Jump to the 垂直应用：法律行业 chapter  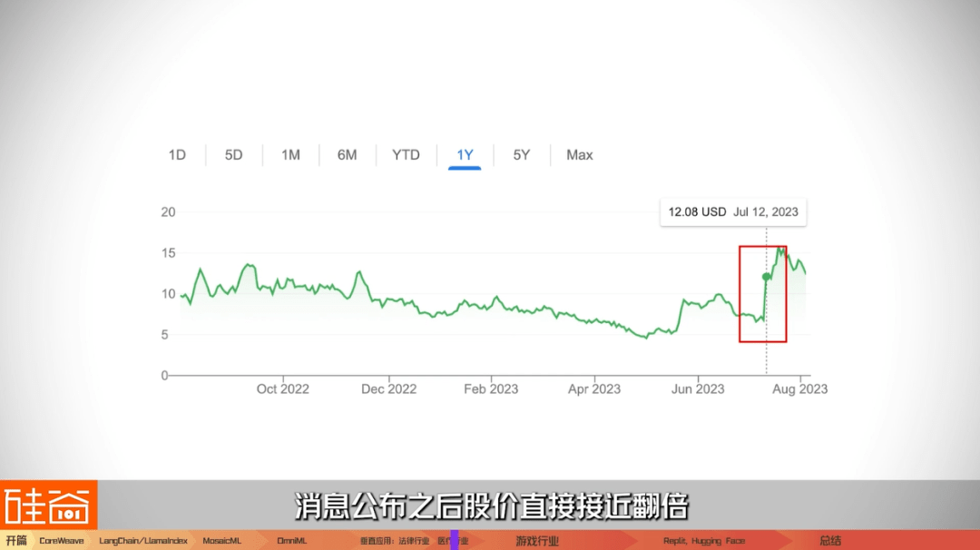(395, 541)
